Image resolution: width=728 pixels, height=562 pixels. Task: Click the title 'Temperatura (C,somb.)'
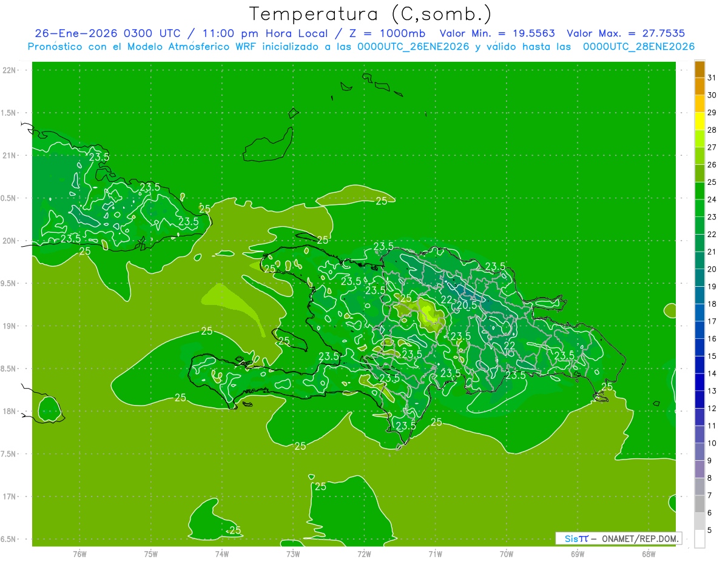click(x=370, y=14)
